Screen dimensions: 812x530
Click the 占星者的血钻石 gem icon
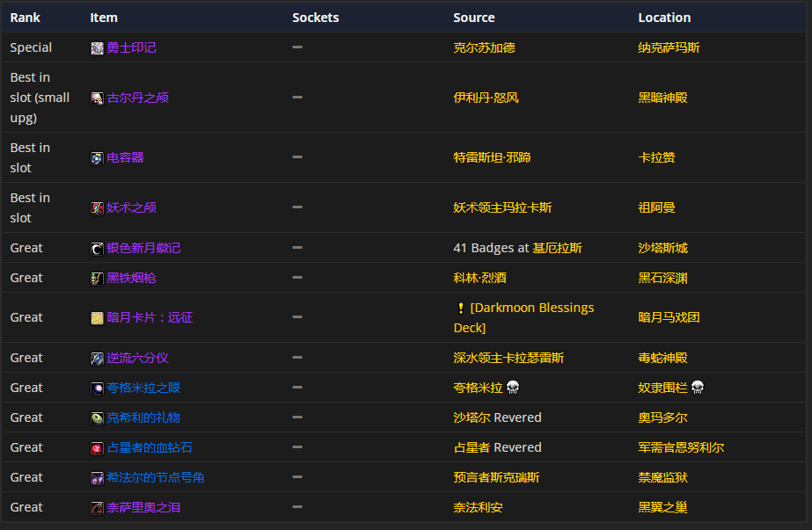[x=97, y=448]
